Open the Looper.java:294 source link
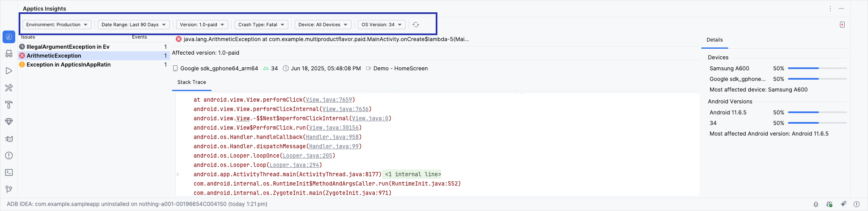 (x=294, y=165)
